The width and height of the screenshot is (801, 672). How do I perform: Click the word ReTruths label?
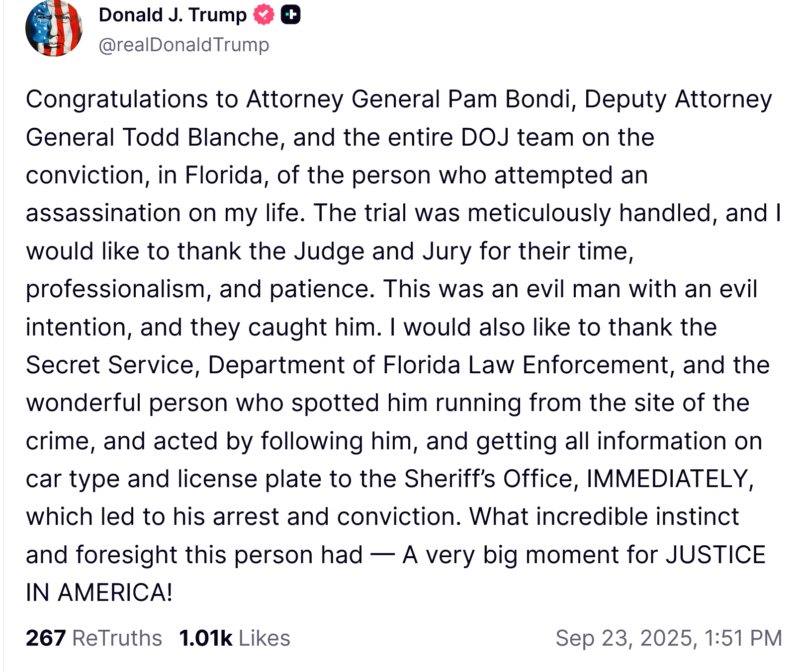[x=117, y=638]
